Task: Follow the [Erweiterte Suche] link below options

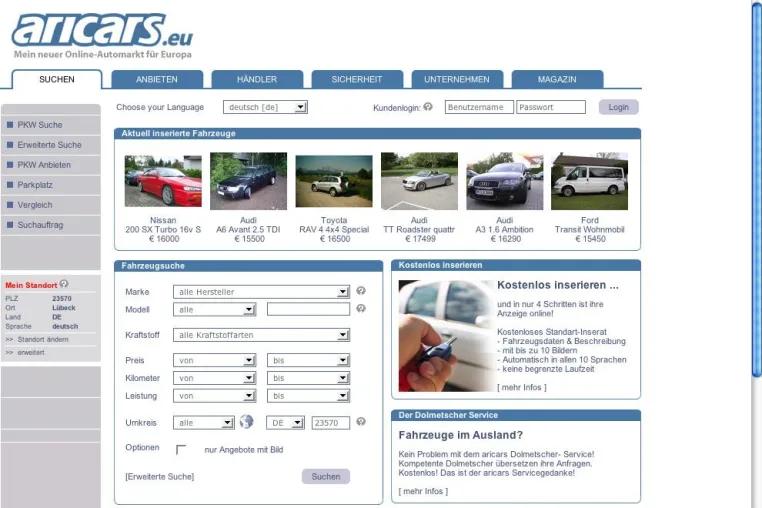Action: pyautogui.click(x=159, y=476)
